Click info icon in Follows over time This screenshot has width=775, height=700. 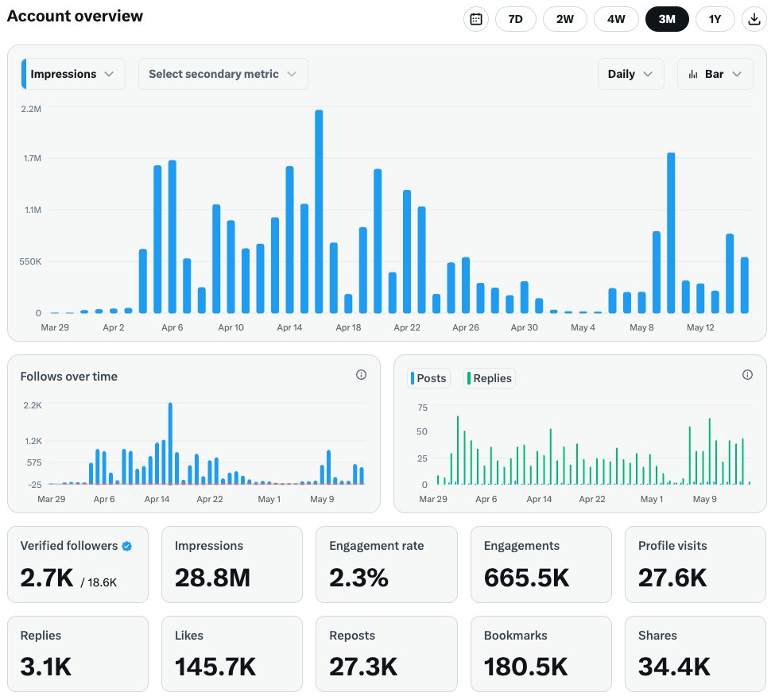(362, 375)
